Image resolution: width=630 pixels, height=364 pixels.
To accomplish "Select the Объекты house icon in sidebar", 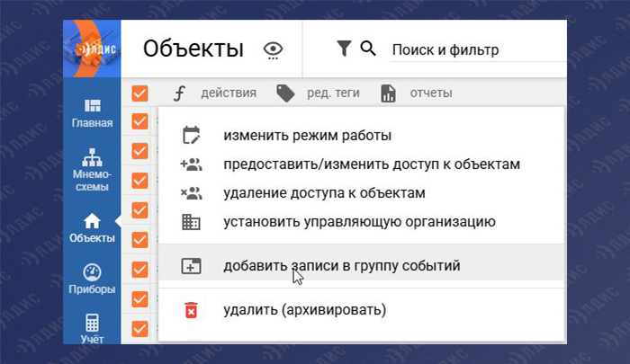I will pyautogui.click(x=92, y=221).
